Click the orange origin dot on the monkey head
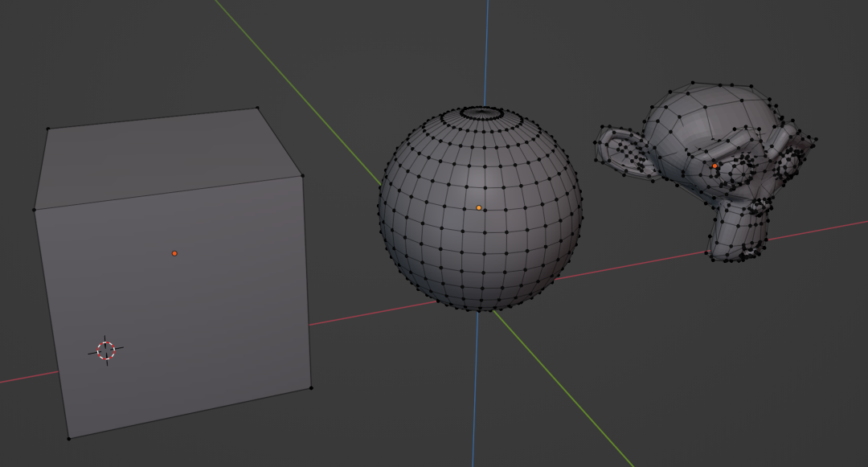Screen dimensions: 868x467 coord(714,166)
